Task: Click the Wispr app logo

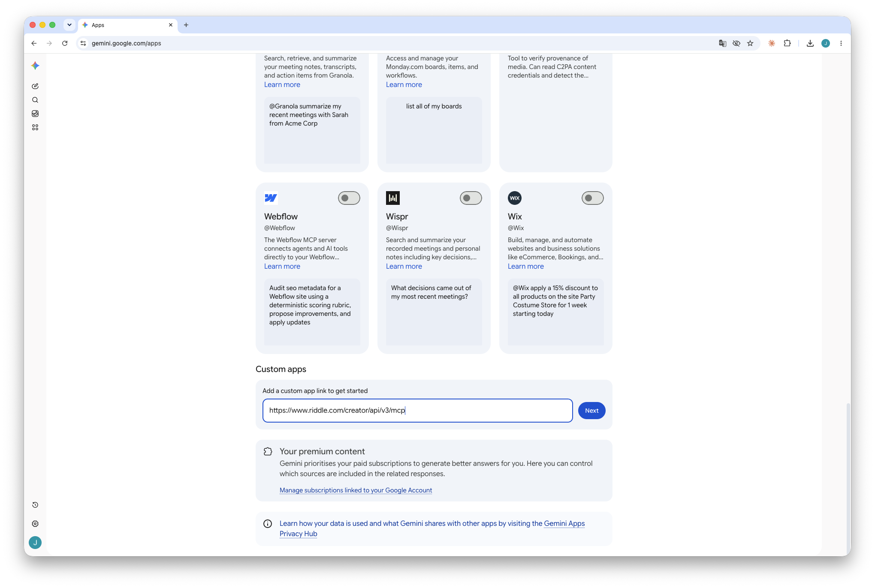Action: coord(393,198)
